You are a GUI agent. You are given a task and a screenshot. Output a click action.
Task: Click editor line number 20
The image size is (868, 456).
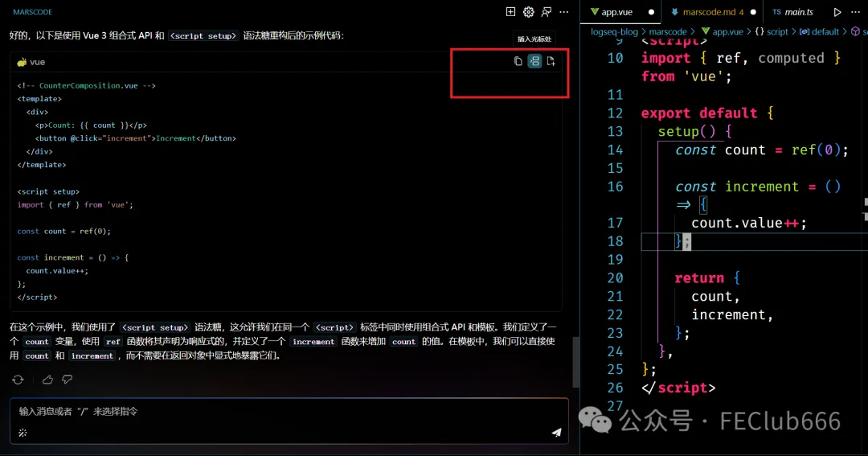coord(615,277)
